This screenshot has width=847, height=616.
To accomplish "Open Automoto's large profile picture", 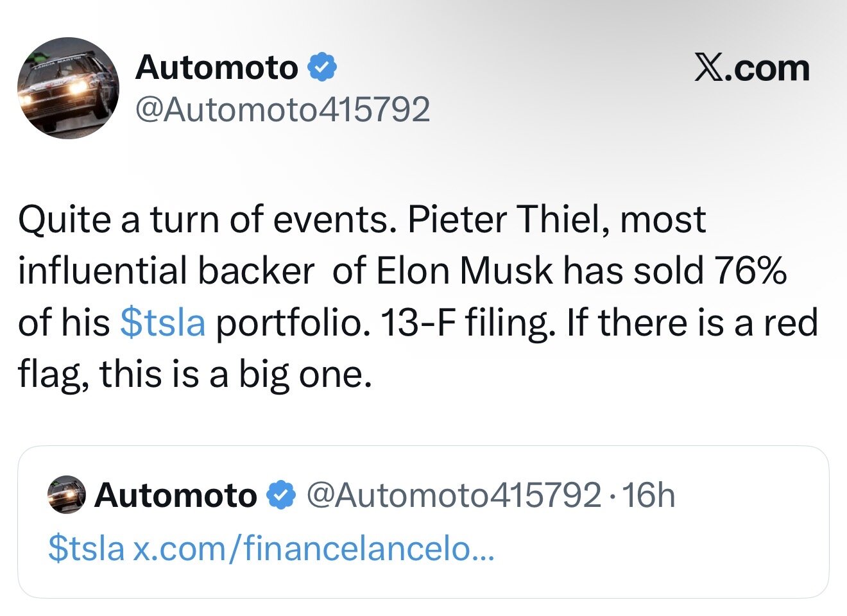I will pos(68,88).
